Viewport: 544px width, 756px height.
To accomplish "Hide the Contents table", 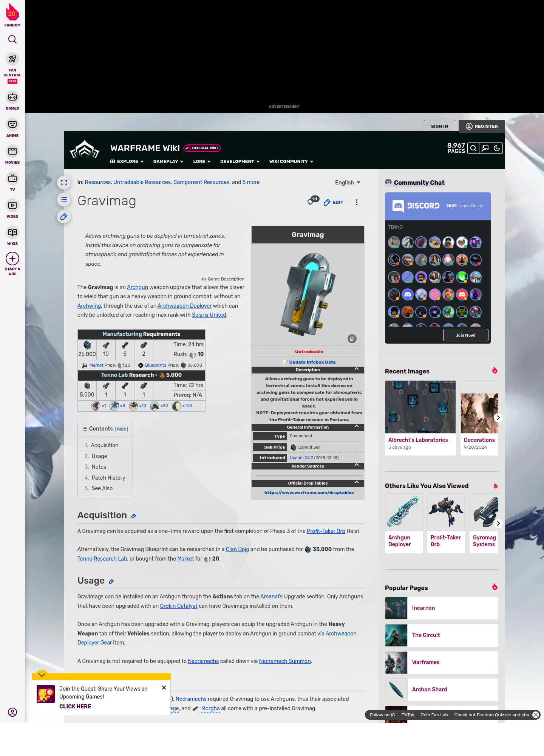I will pyautogui.click(x=122, y=429).
